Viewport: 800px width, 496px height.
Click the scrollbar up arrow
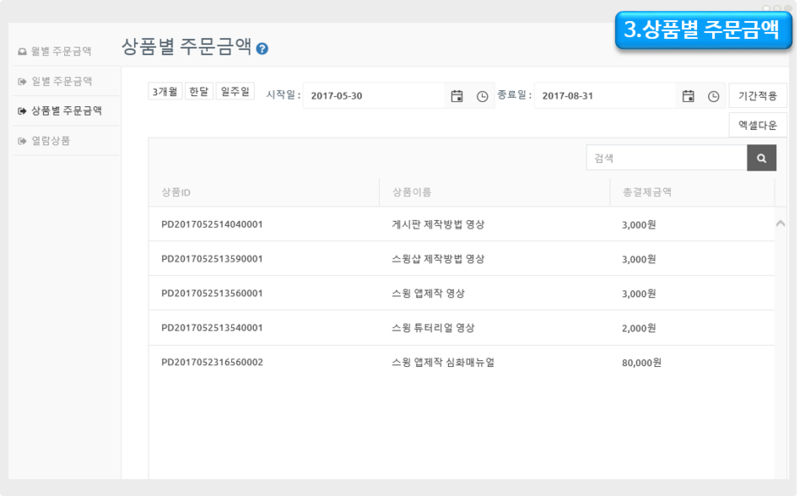(781, 223)
